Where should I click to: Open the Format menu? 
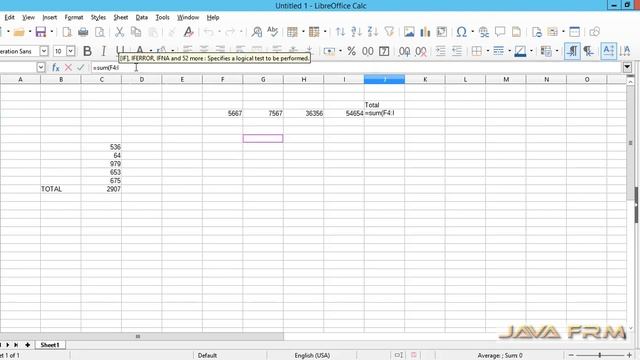74,17
